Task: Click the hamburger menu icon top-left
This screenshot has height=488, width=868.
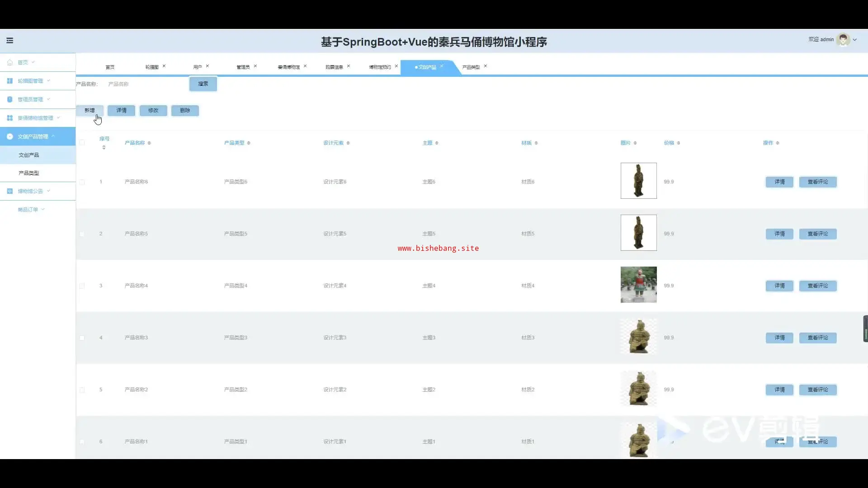Action: (9, 40)
